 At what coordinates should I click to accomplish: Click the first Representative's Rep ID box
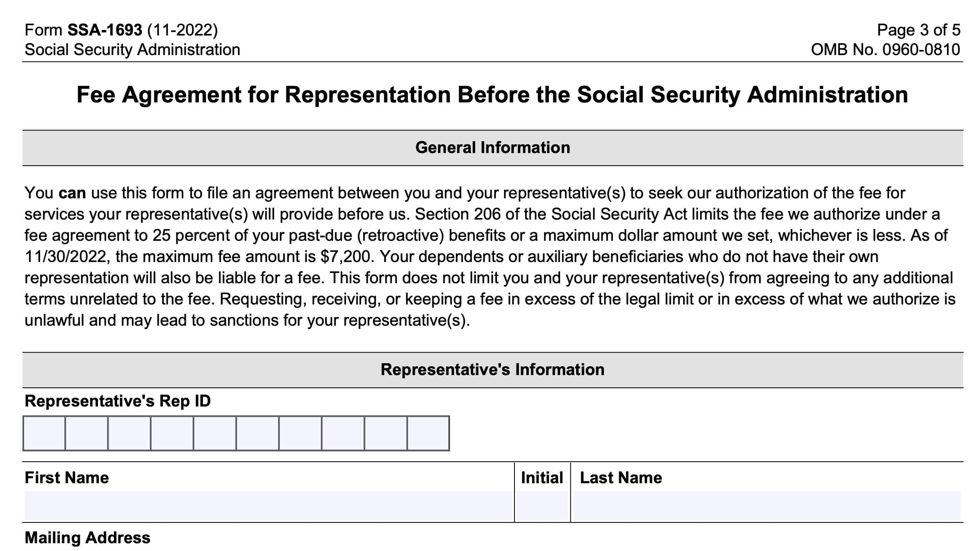[44, 433]
